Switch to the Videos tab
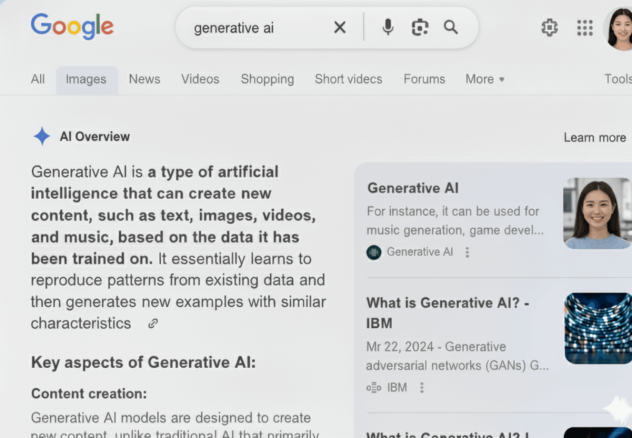Viewport: 632px width, 438px height. (200, 79)
